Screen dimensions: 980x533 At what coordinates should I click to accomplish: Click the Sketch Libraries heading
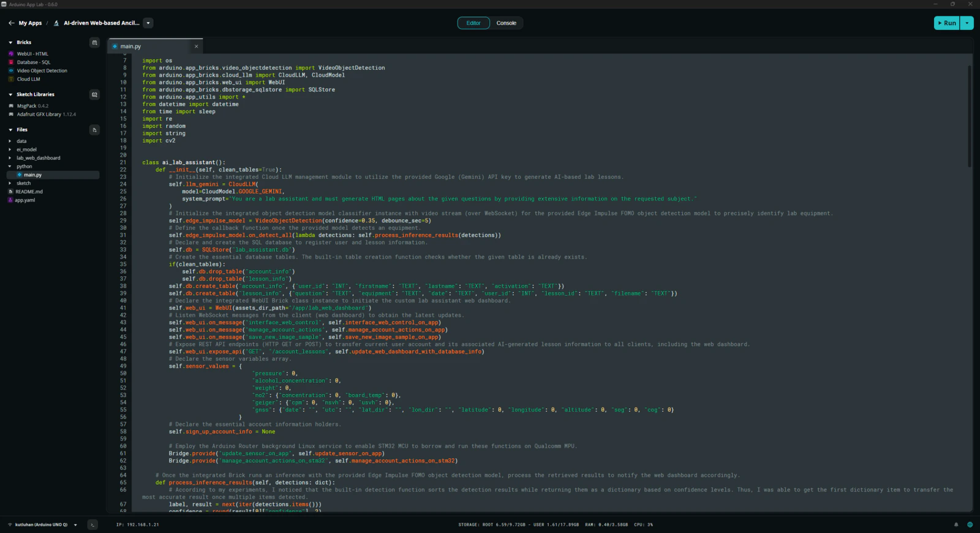[x=36, y=94]
